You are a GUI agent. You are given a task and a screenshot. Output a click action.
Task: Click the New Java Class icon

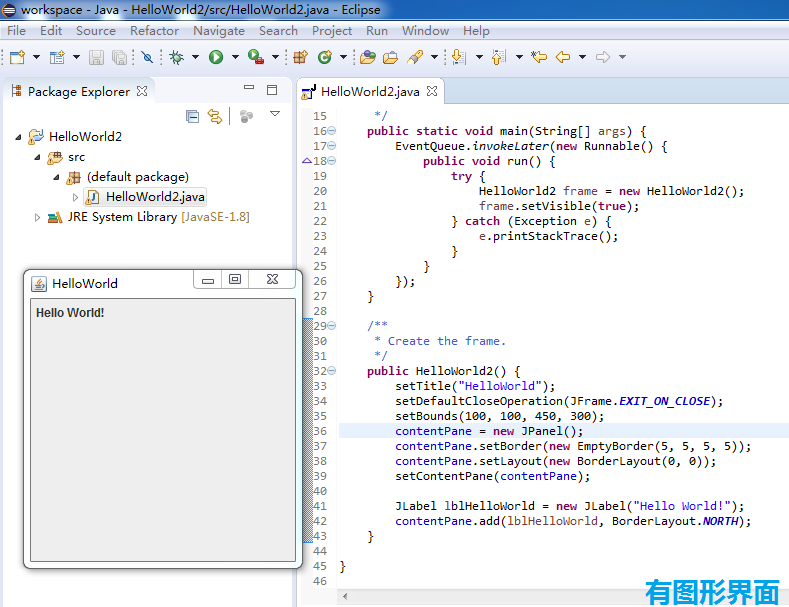[x=325, y=57]
